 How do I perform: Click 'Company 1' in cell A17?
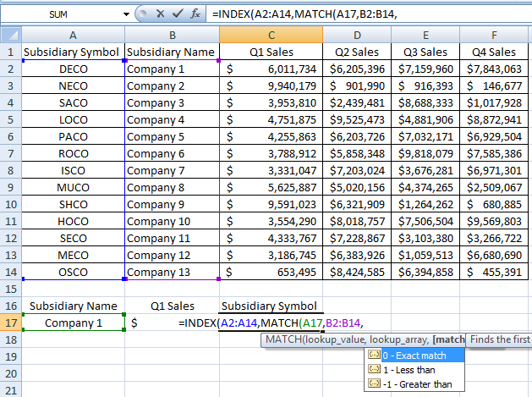point(74,323)
